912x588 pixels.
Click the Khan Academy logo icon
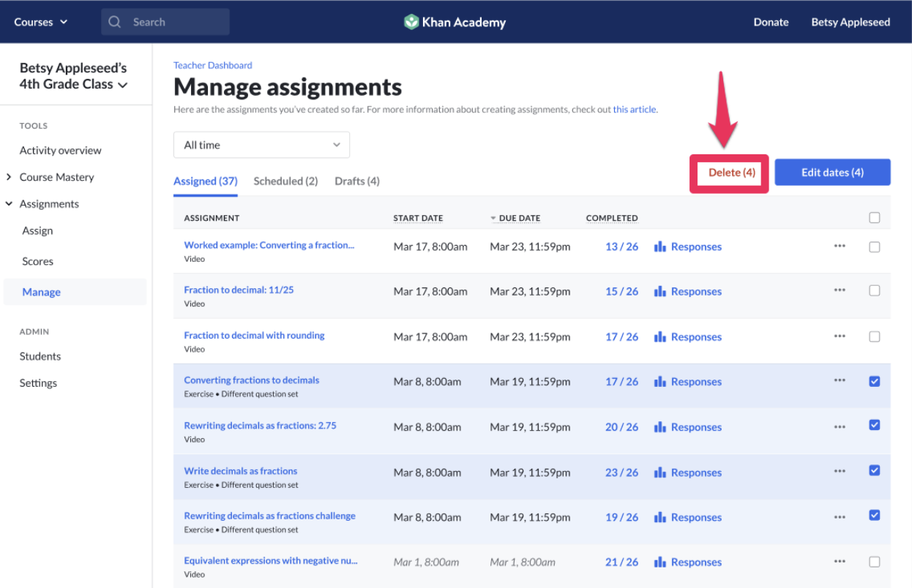coord(411,22)
